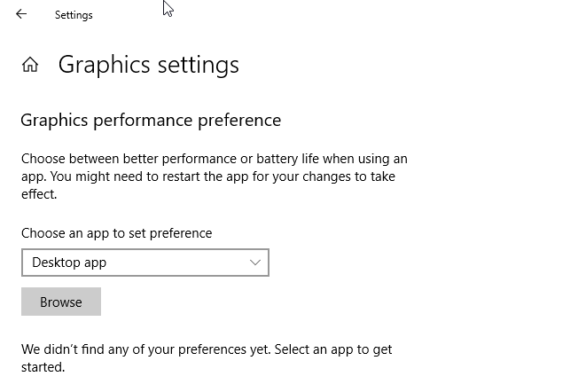
Task: Click blank area right of Browse button
Action: pyautogui.click(x=266, y=302)
